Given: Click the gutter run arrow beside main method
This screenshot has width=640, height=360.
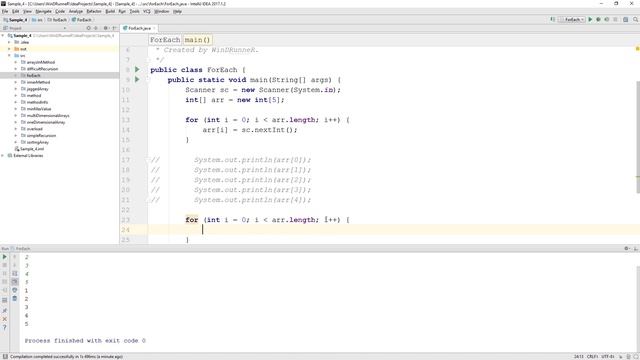Looking at the screenshot, I should tap(137, 80).
